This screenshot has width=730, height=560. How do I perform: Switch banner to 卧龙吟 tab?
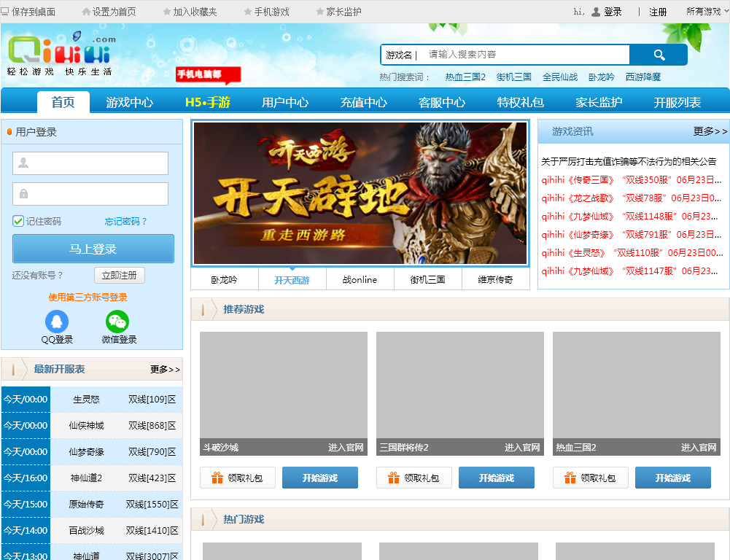[x=225, y=279]
